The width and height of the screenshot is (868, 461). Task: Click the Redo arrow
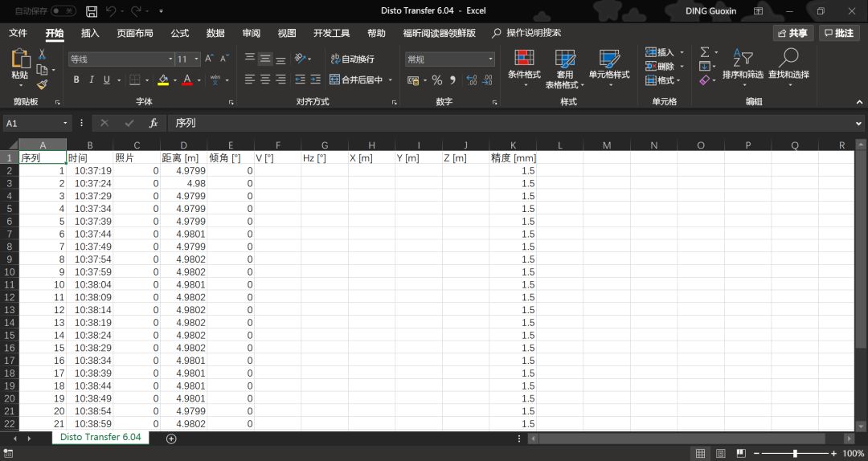[x=136, y=11]
